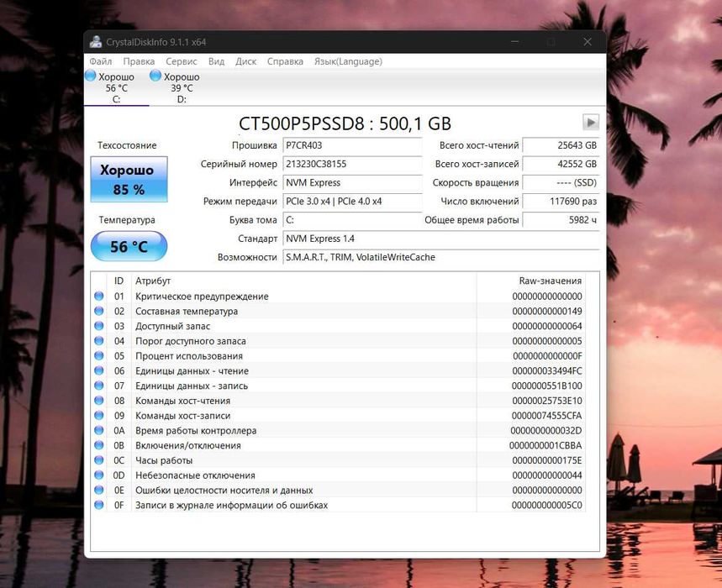Click the CrystalDiskInfo title bar icon

coord(96,42)
